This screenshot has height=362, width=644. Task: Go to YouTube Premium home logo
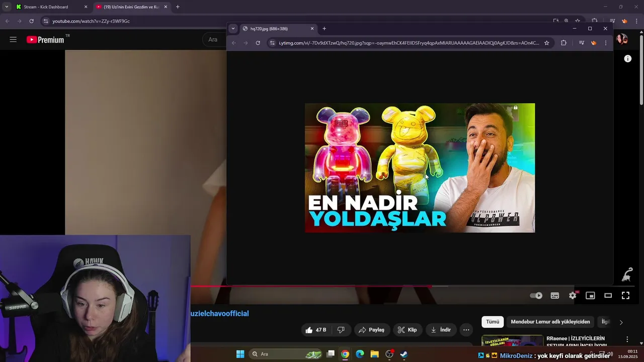[x=45, y=40]
